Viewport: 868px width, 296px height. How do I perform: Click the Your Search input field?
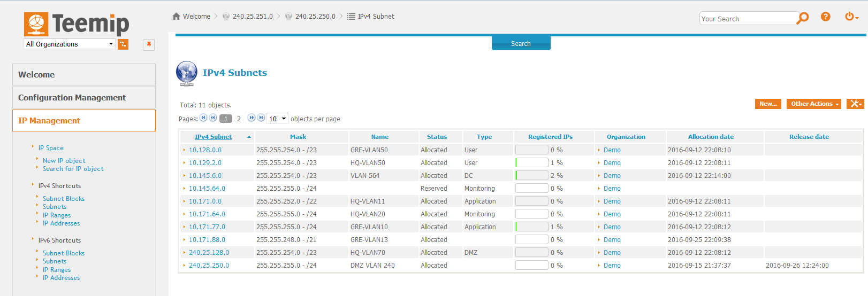(x=748, y=19)
